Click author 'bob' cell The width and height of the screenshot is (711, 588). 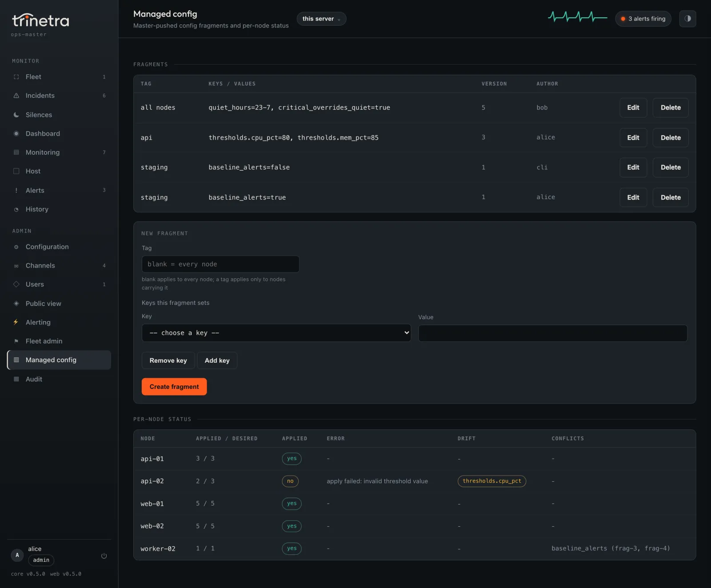[542, 108]
